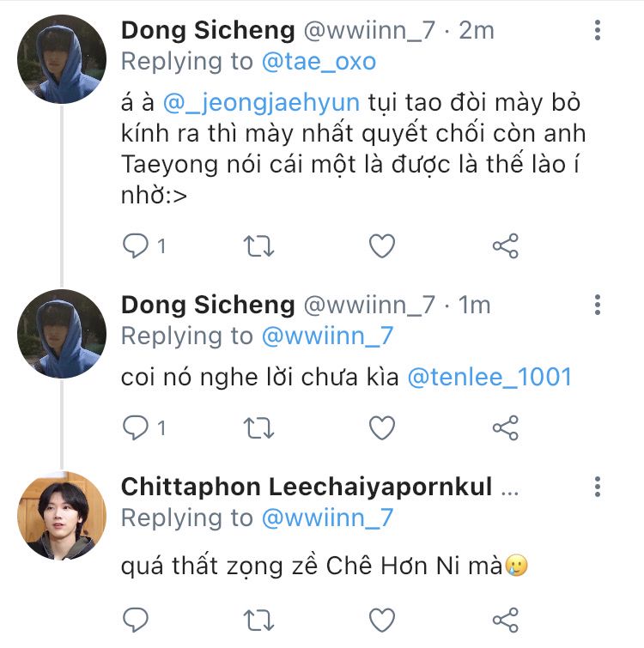This screenshot has height=648, width=644.
Task: Share the tweet mentioning @tenlee_1001
Action: (506, 427)
